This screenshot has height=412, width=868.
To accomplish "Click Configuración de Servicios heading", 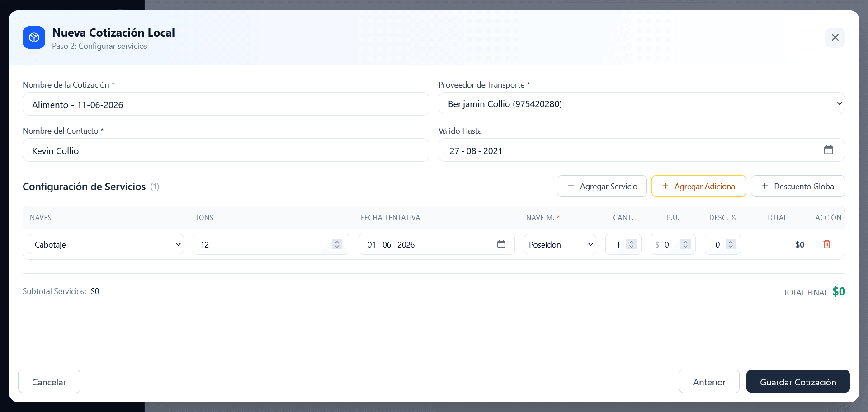I will click(84, 187).
